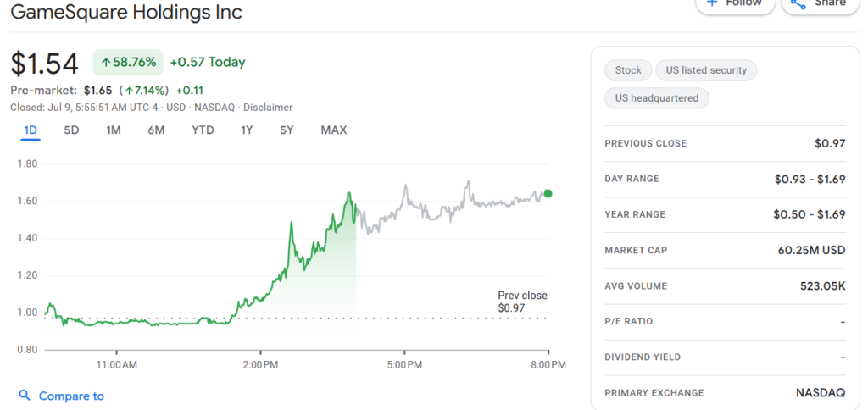This screenshot has height=410, width=868.
Task: Open the Disclaimer link
Action: pos(267,108)
